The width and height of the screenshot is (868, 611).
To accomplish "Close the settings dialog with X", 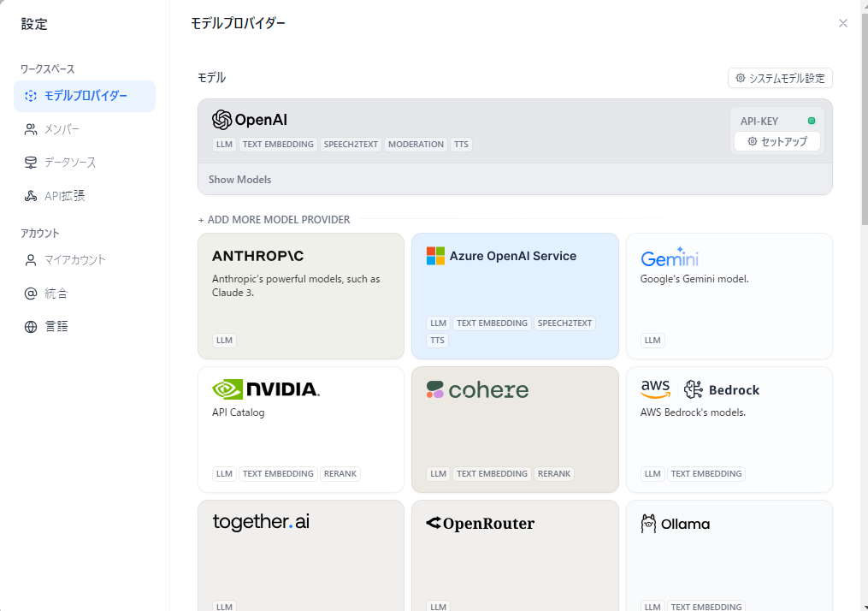I will click(842, 23).
